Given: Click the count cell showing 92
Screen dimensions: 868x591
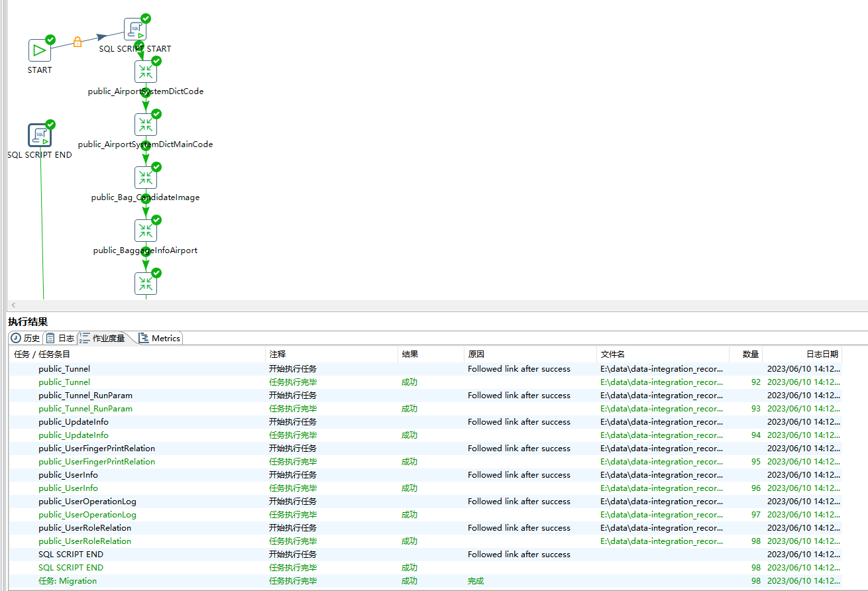Looking at the screenshot, I should pos(755,382).
